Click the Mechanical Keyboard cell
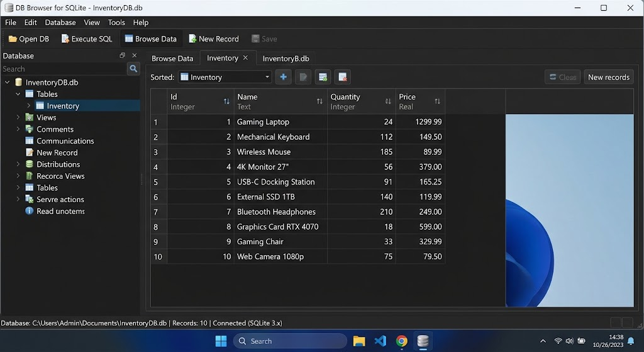This screenshot has width=644, height=352. pos(280,137)
